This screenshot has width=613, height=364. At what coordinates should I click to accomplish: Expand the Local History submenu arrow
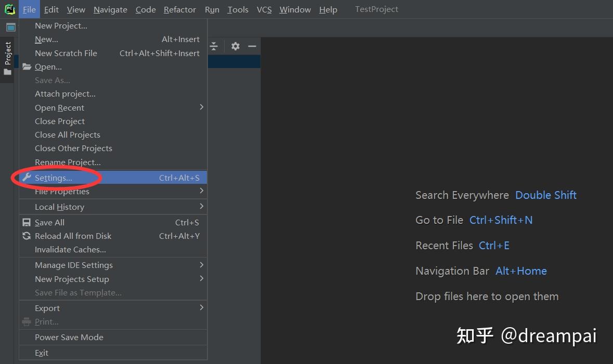(x=202, y=206)
